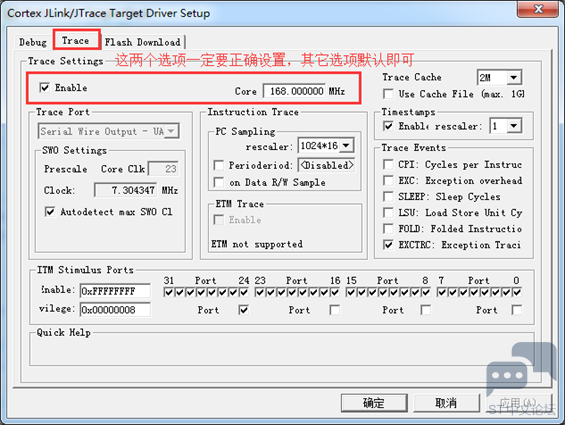
Task: Toggle privilege checkbox for ports 31..24
Action: tap(244, 310)
